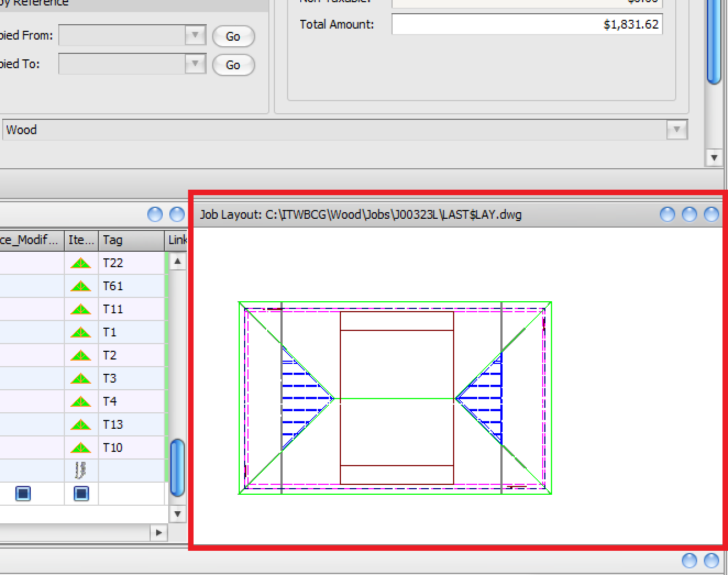Click the Total Amount field
This screenshot has height=575, width=728.
[x=527, y=25]
